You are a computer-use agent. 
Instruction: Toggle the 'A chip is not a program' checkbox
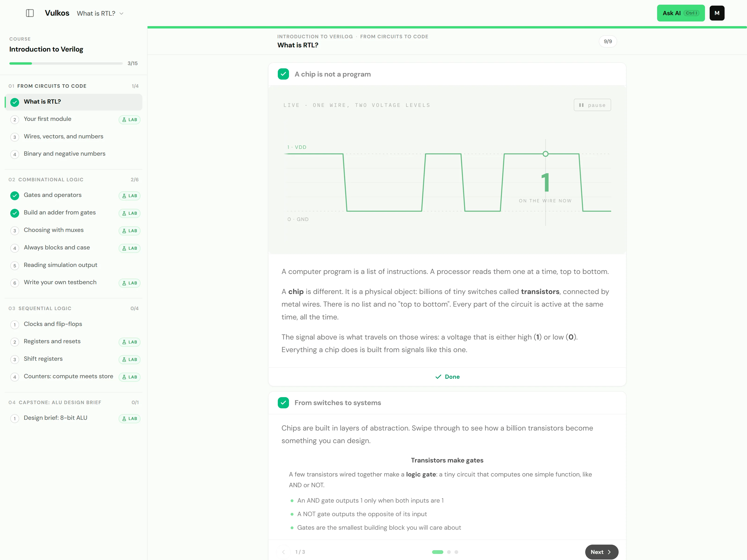pos(283,74)
